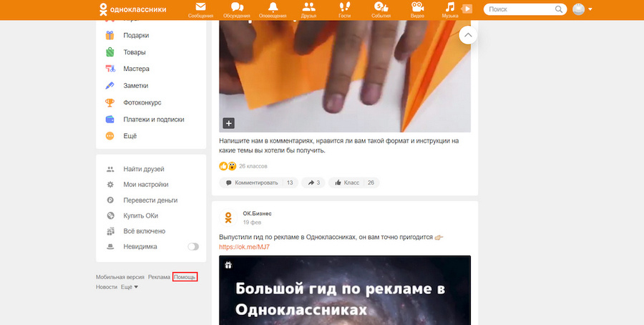This screenshot has width=644, height=325.
Task: Toggle the Невидимка switch
Action: tap(193, 246)
